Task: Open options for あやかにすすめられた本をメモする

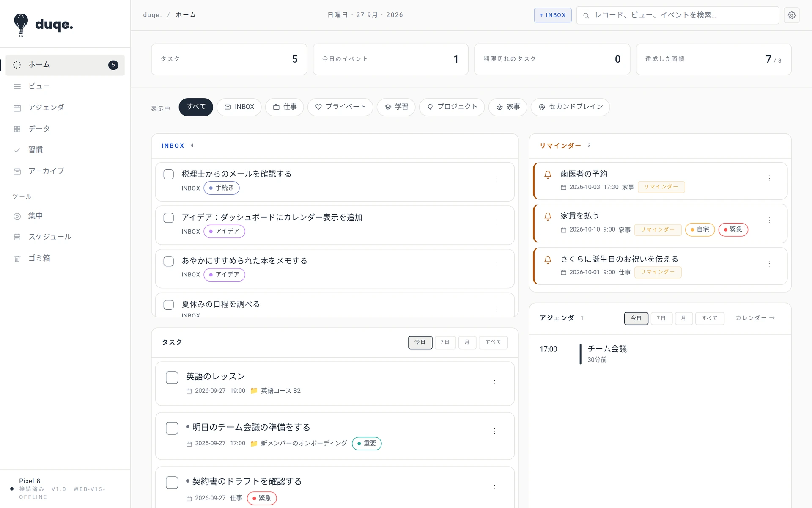Action: [x=497, y=265]
